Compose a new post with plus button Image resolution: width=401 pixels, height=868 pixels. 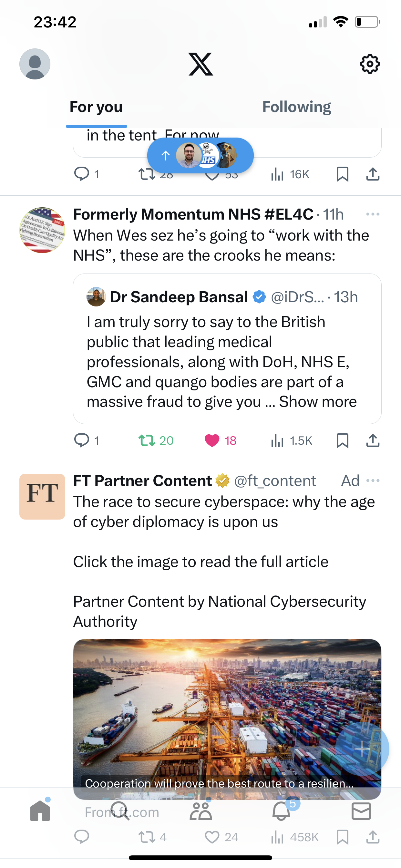(x=362, y=749)
